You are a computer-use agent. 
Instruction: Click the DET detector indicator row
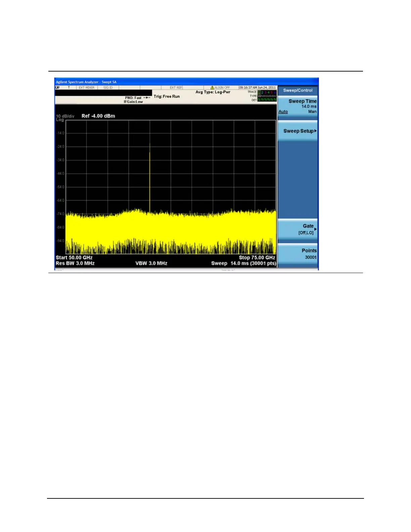(267, 100)
